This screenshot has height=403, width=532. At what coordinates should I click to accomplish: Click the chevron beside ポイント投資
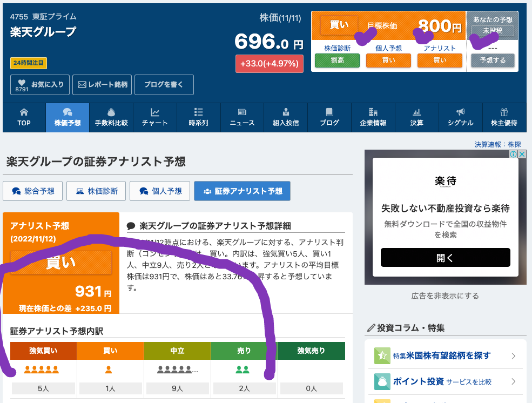click(514, 381)
